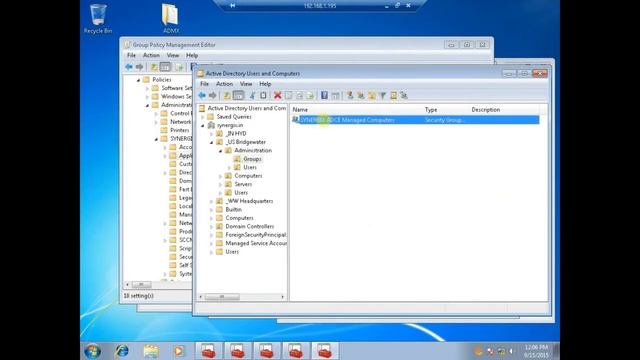Go up one level in Active Directory toolbar
The width and height of the screenshot is (640, 360).
(x=227, y=96)
